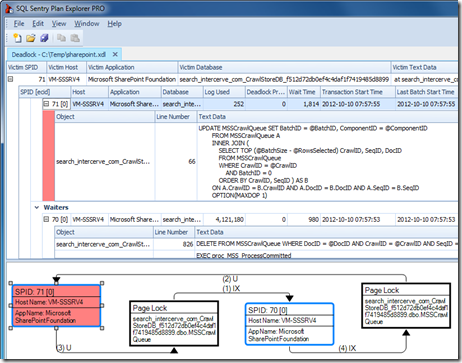Collapse the victim SPID 71 top row
Image resolution: width=462 pixels, height=363 pixels.
[10, 79]
